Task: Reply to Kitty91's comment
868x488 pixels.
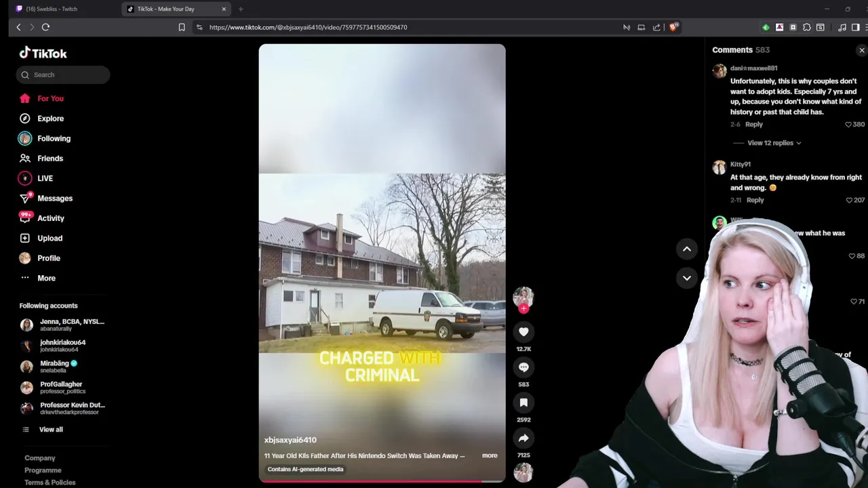Action: click(755, 201)
